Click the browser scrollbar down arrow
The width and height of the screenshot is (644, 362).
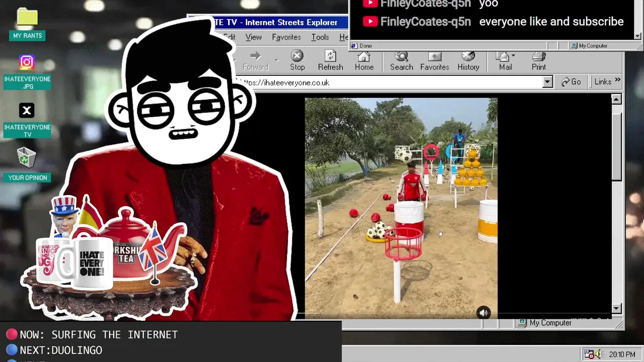[x=616, y=309]
